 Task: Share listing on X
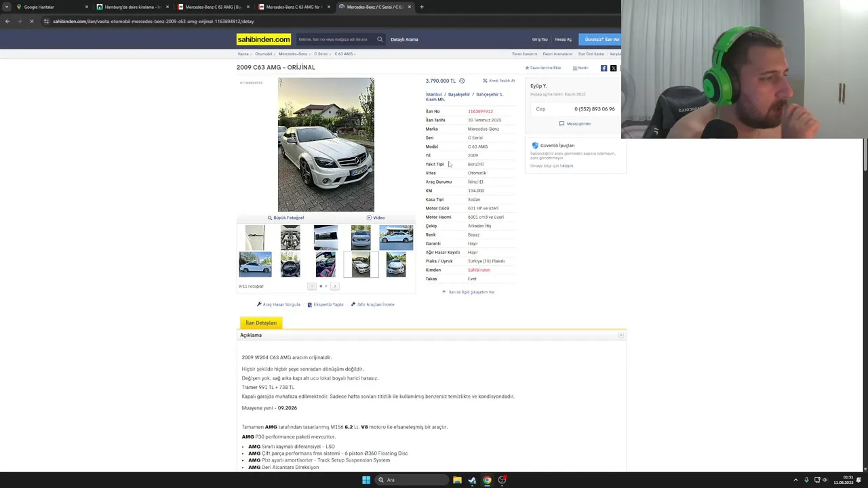(613, 68)
